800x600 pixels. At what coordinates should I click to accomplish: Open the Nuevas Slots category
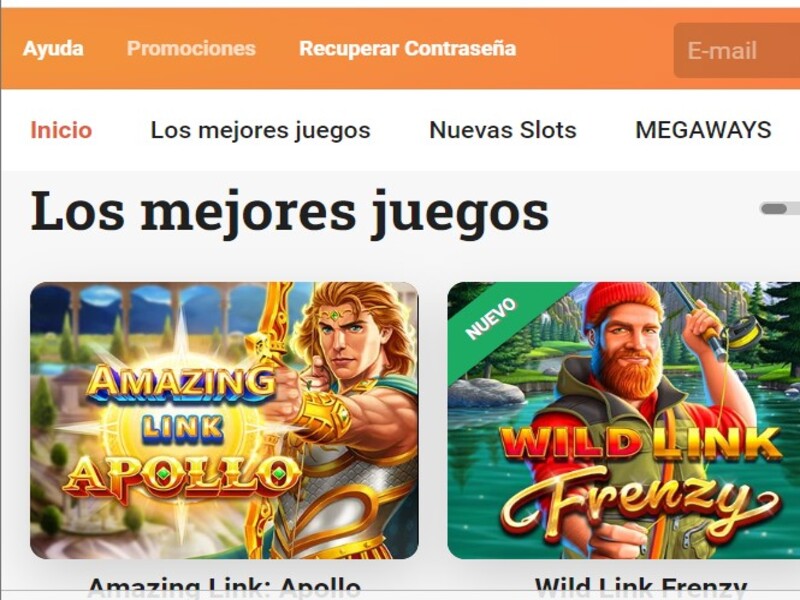[503, 130]
